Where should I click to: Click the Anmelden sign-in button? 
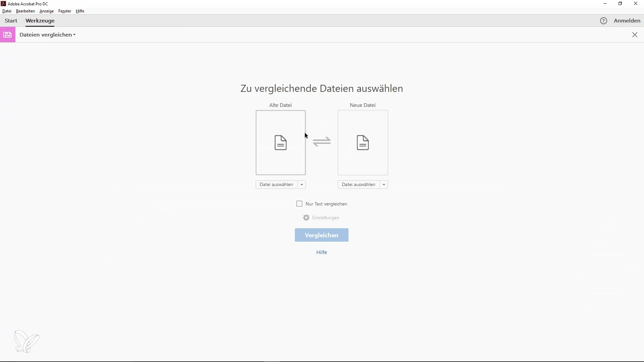click(627, 21)
